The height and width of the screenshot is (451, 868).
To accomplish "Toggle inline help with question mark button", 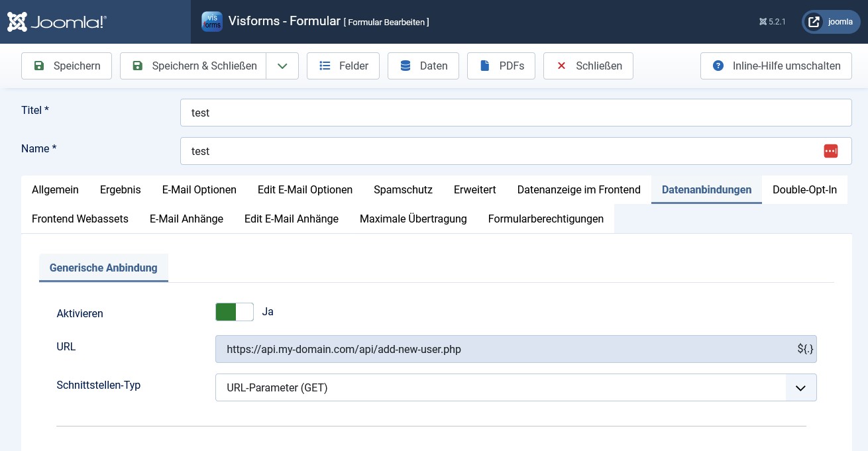I will pos(776,66).
